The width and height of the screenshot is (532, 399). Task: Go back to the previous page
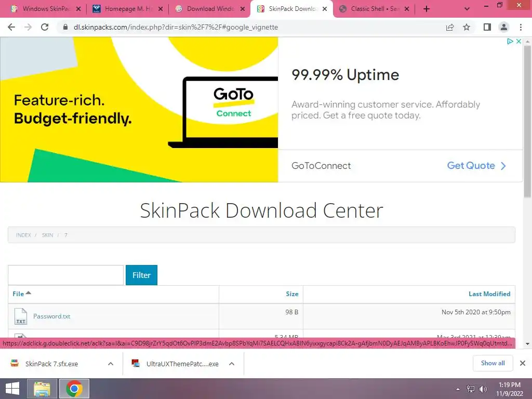pyautogui.click(x=11, y=27)
